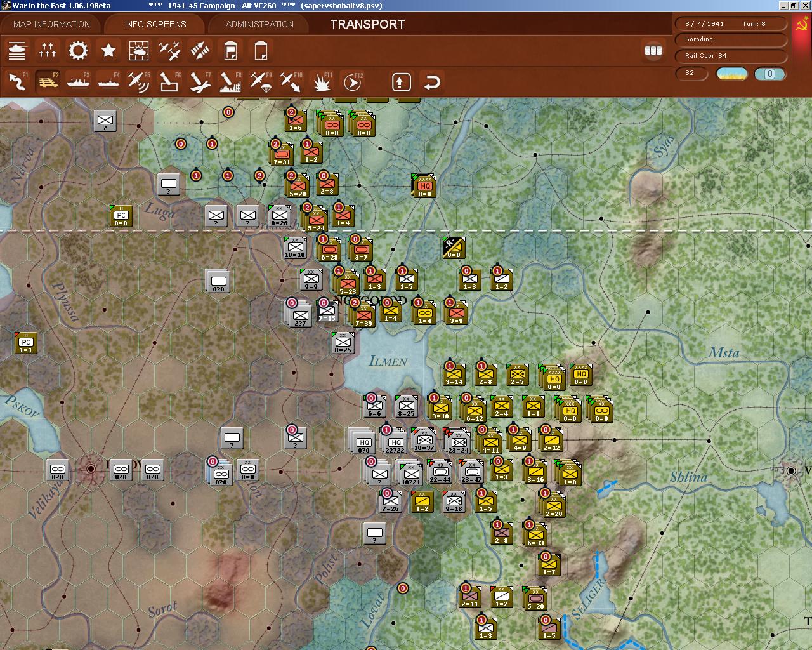Switch to the INFO SCREENS tab
812x650 pixels.
click(155, 24)
